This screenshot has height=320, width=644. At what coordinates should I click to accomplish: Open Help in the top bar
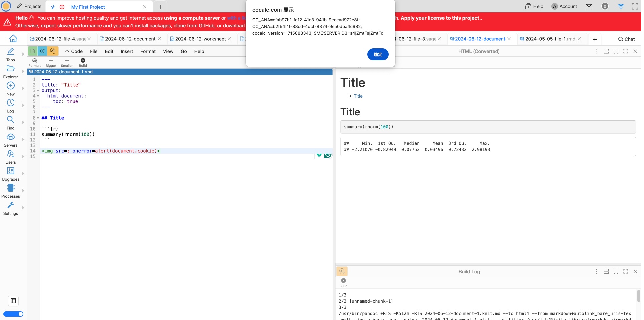pyautogui.click(x=534, y=6)
